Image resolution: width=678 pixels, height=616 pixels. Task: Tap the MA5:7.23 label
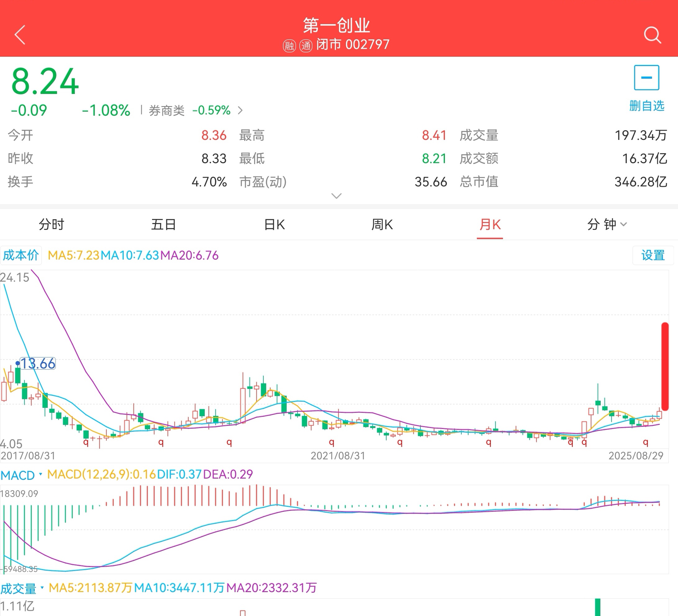pyautogui.click(x=74, y=255)
